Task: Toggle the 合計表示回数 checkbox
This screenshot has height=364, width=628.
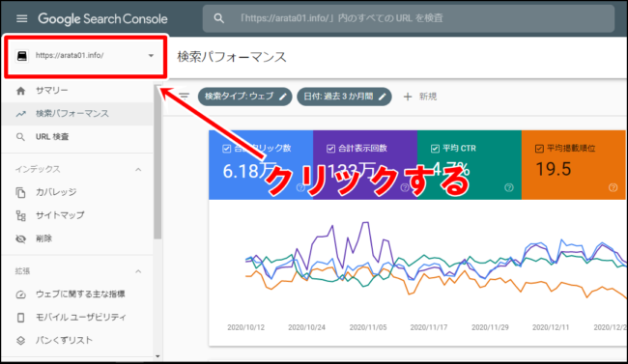Action: [330, 149]
